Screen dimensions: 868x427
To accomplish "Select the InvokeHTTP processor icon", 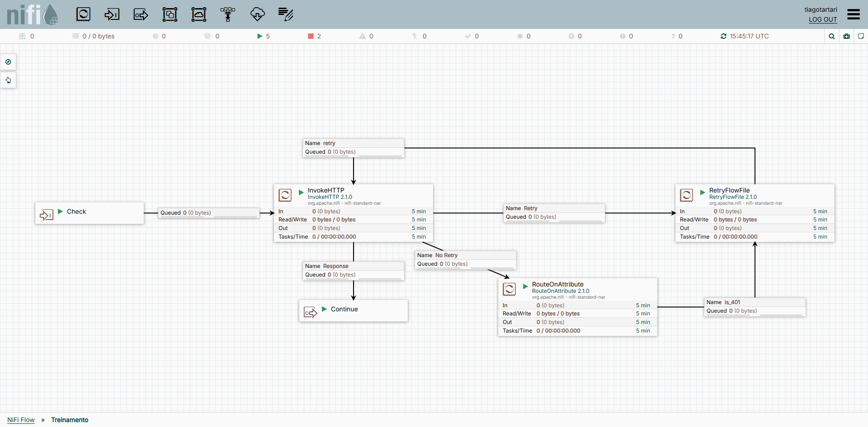I will pyautogui.click(x=285, y=195).
